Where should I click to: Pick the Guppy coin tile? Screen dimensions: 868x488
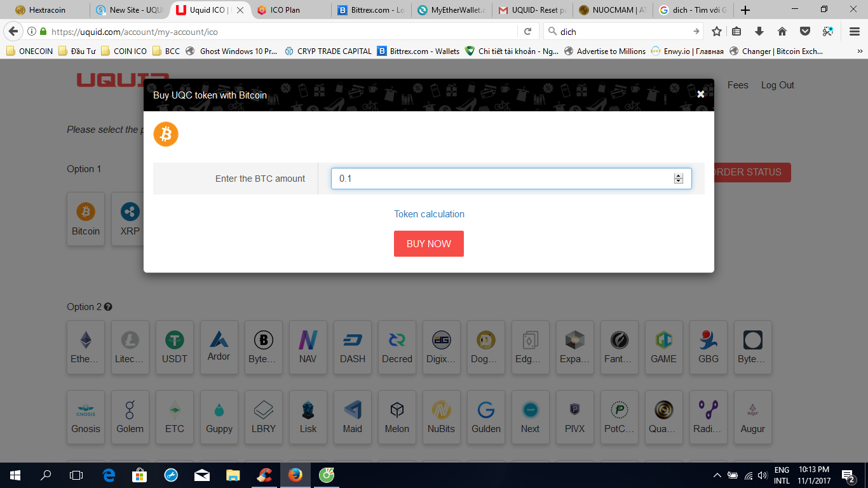coord(219,417)
